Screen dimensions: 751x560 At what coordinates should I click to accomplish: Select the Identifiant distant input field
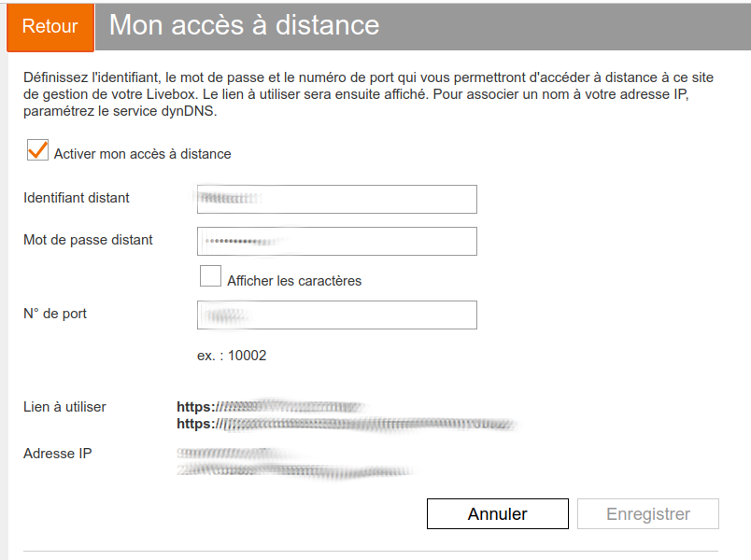[x=336, y=199]
